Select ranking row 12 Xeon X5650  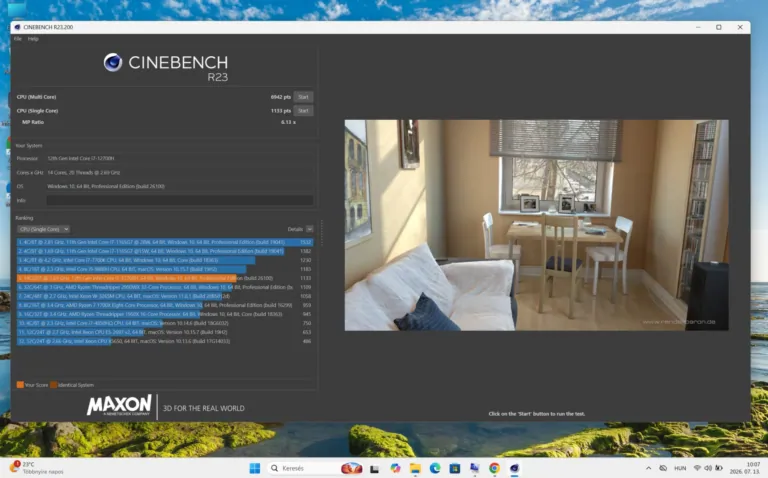tap(165, 341)
